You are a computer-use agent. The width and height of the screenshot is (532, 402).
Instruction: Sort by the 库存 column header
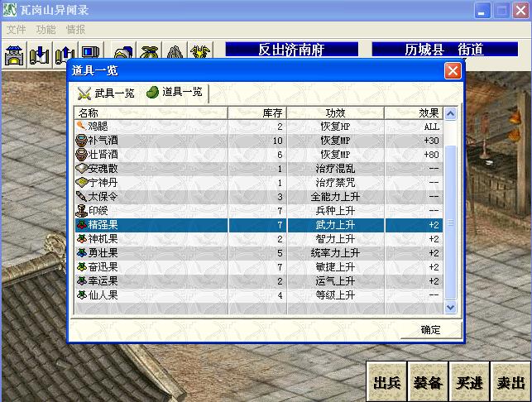[257, 113]
